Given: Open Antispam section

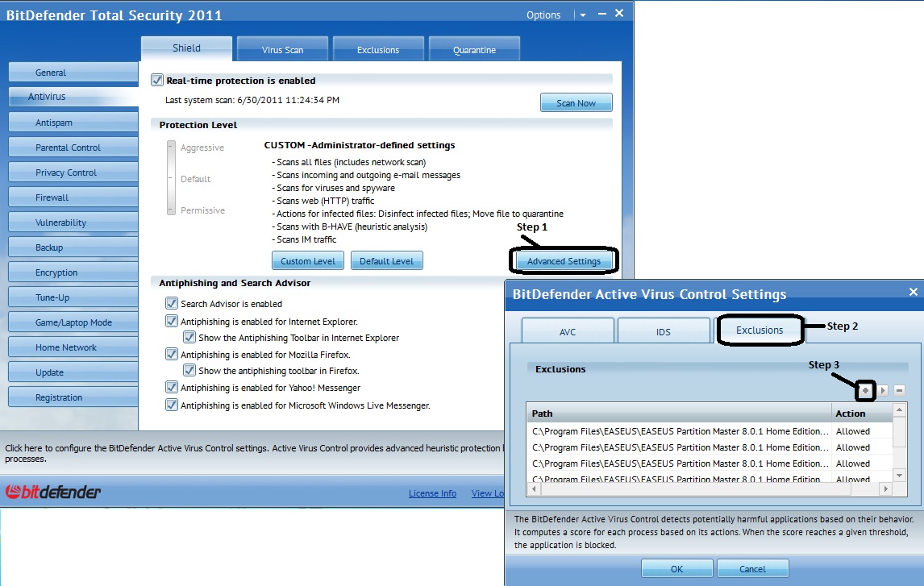Looking at the screenshot, I should [x=73, y=123].
